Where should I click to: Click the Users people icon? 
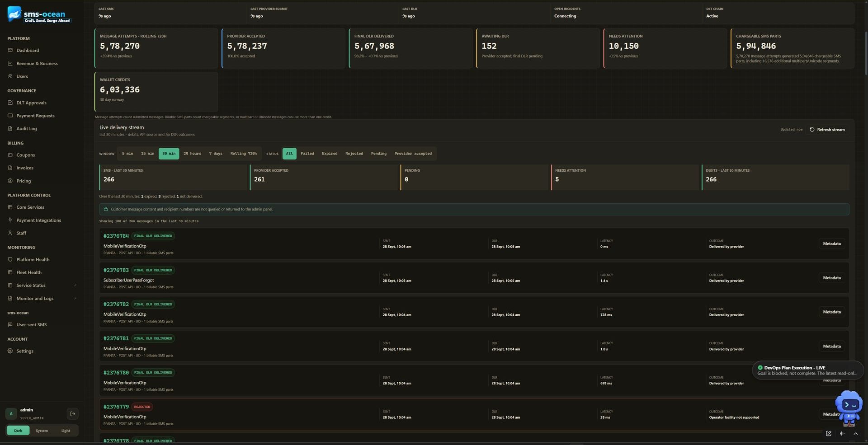[x=10, y=76]
